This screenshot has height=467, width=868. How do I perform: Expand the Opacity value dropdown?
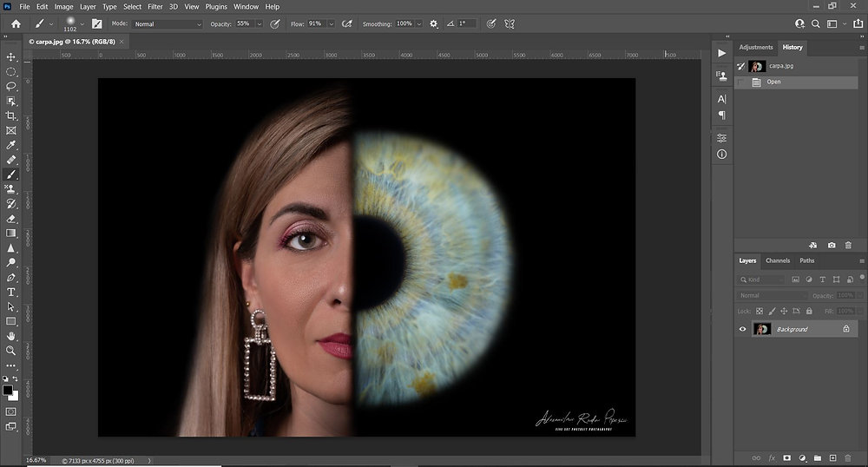click(259, 24)
